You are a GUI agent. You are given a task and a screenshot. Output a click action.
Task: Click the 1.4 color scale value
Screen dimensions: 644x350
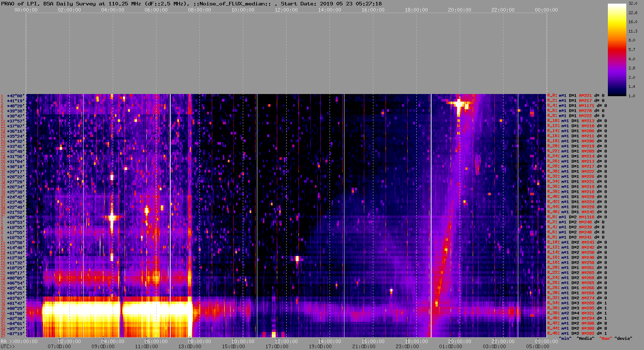(x=631, y=86)
